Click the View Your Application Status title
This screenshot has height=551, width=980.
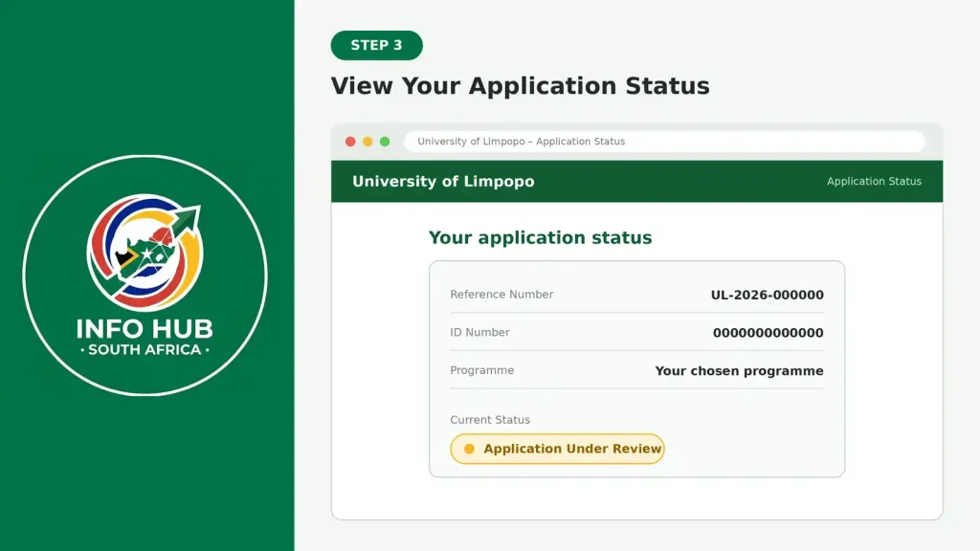click(x=520, y=86)
